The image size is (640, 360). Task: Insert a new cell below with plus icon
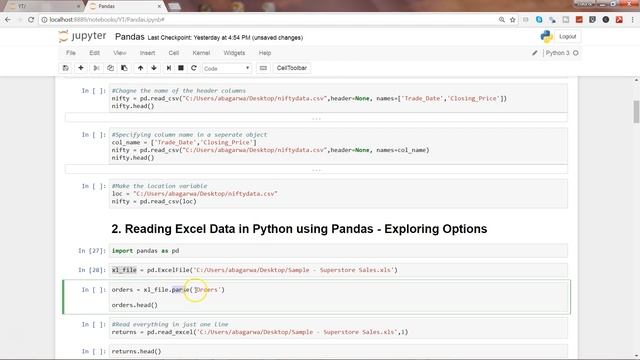coord(81,68)
